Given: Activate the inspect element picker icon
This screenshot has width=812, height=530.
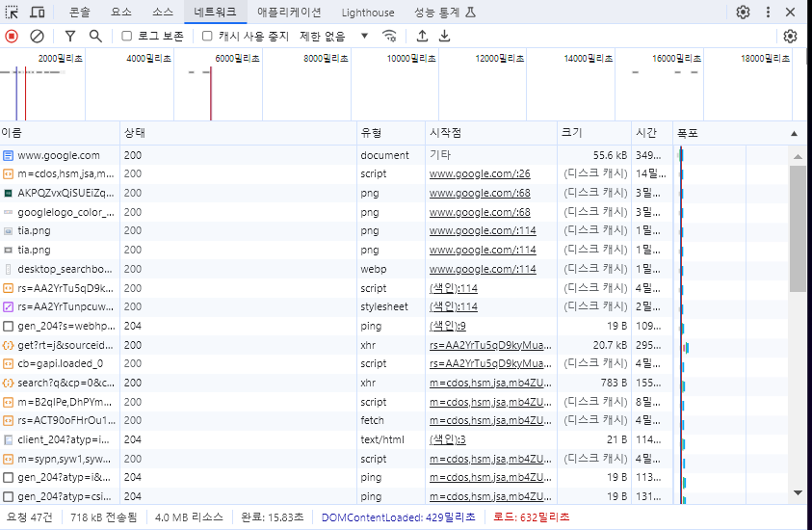Looking at the screenshot, I should [12, 12].
